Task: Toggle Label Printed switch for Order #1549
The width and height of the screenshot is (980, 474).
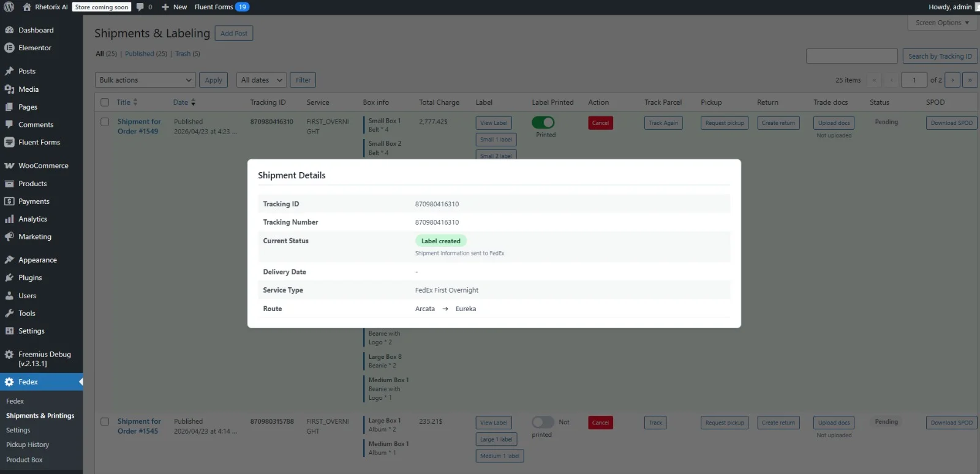Action: pos(543,122)
